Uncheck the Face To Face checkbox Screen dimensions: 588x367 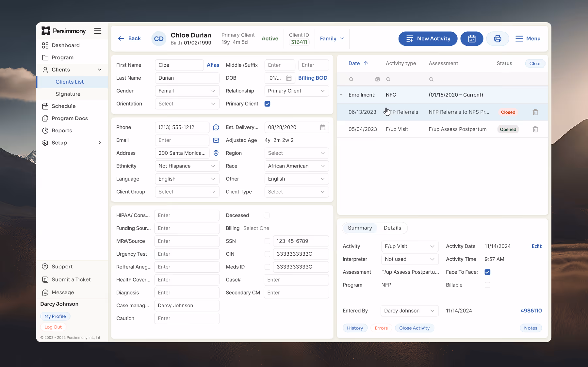pyautogui.click(x=487, y=272)
